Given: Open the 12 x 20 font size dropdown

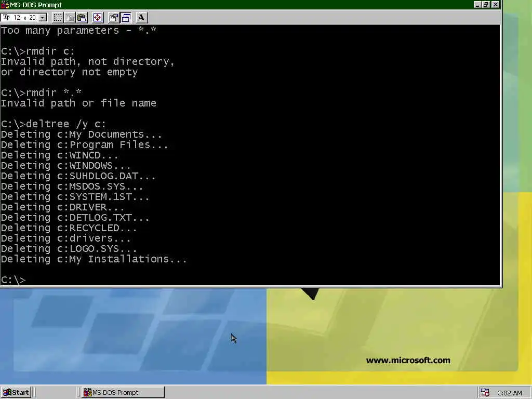Looking at the screenshot, I should 43,17.
